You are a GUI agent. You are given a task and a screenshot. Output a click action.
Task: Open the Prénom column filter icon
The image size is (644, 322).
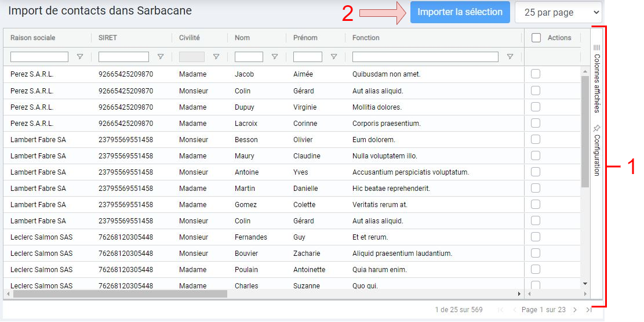(334, 57)
